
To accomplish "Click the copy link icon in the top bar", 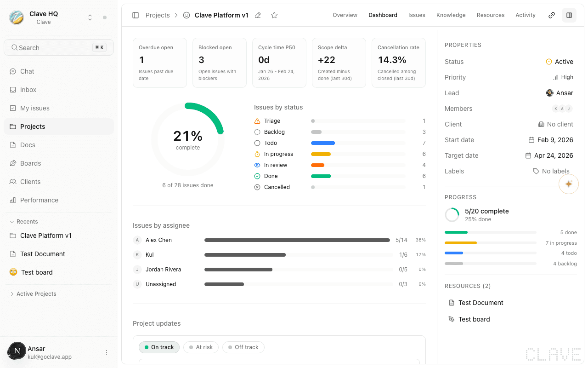I will click(551, 15).
